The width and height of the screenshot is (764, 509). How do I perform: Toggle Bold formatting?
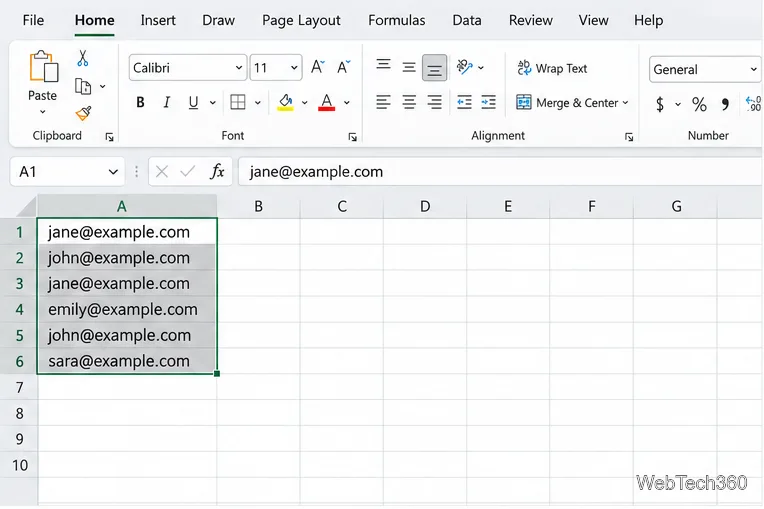tap(140, 102)
